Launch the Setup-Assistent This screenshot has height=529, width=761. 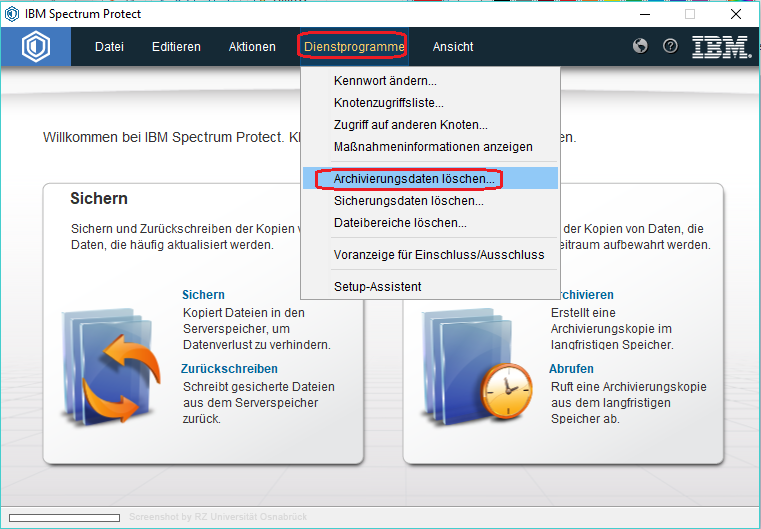[x=377, y=287]
